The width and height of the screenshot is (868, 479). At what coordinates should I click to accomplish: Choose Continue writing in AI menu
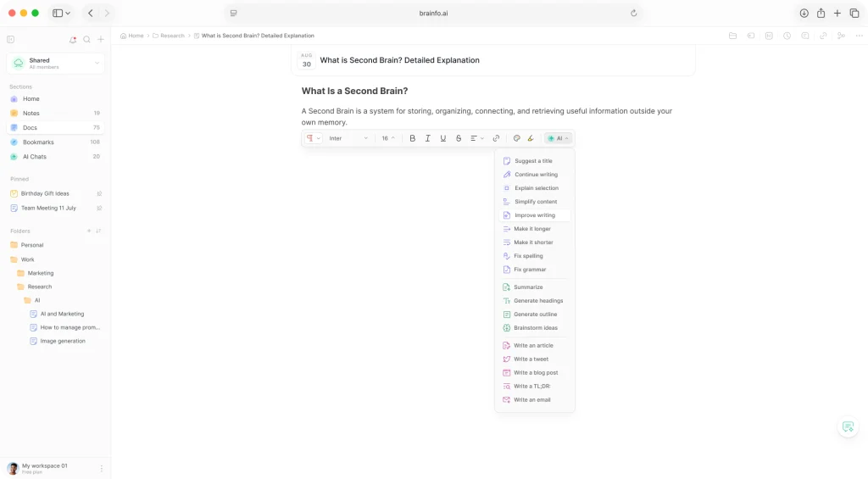(x=534, y=175)
